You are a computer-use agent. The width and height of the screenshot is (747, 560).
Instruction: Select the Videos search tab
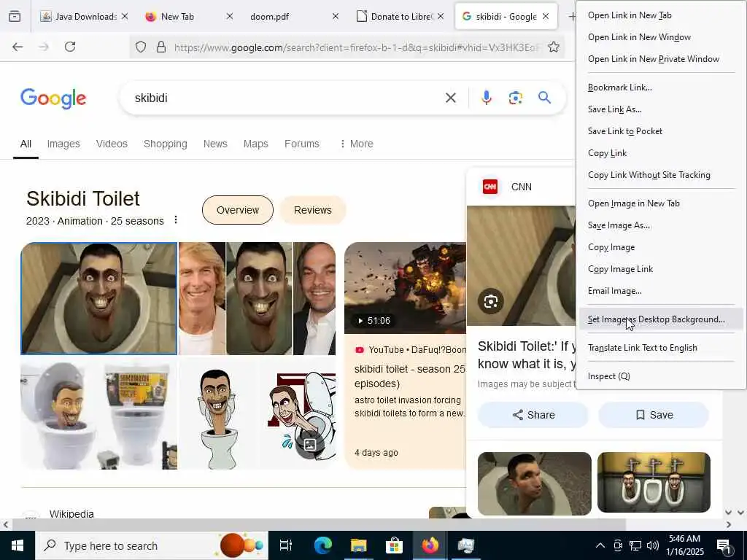tap(112, 144)
